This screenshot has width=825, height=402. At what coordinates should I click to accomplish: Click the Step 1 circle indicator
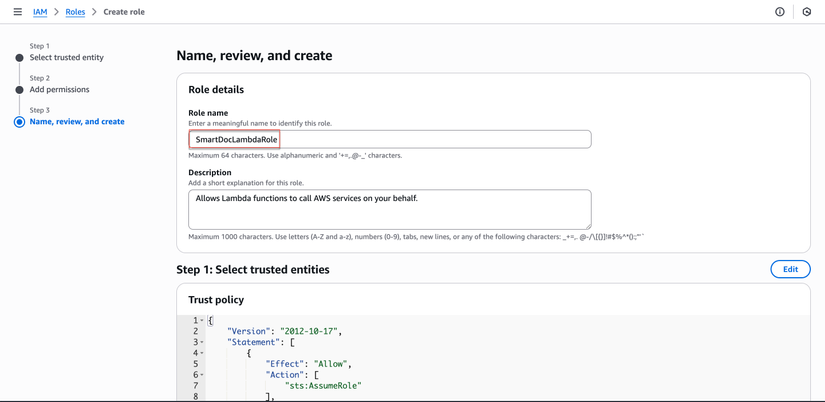tap(19, 58)
